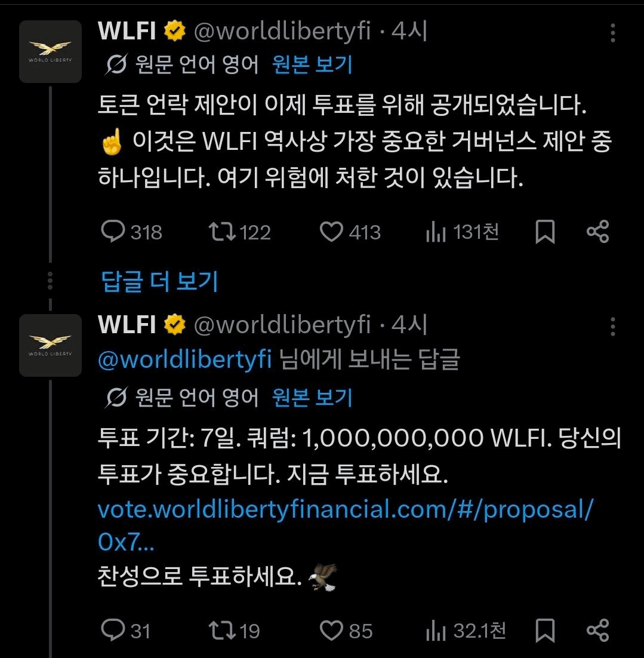Like the first post showing 413 likes
The width and height of the screenshot is (644, 658).
pos(331,232)
